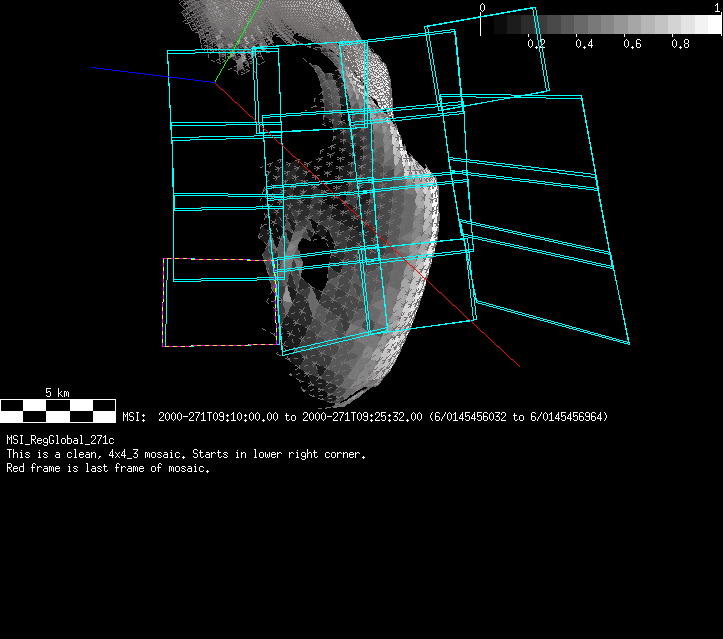Click the "5 km" scale label
The width and height of the screenshot is (723, 639).
tap(57, 392)
